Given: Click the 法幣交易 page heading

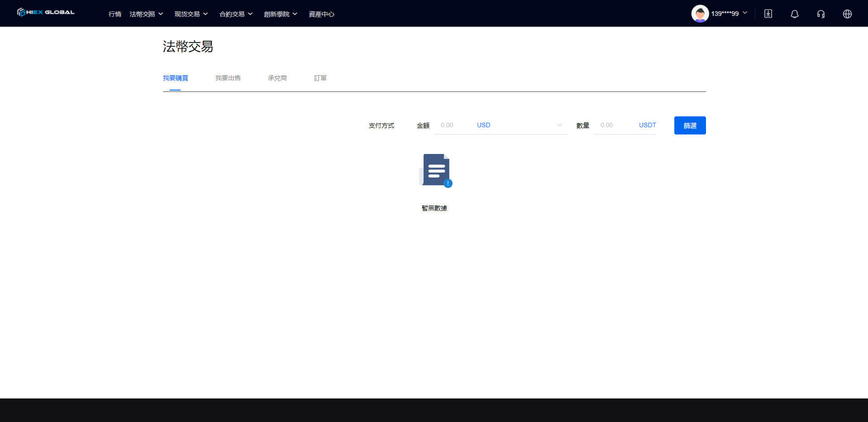Looking at the screenshot, I should [188, 46].
